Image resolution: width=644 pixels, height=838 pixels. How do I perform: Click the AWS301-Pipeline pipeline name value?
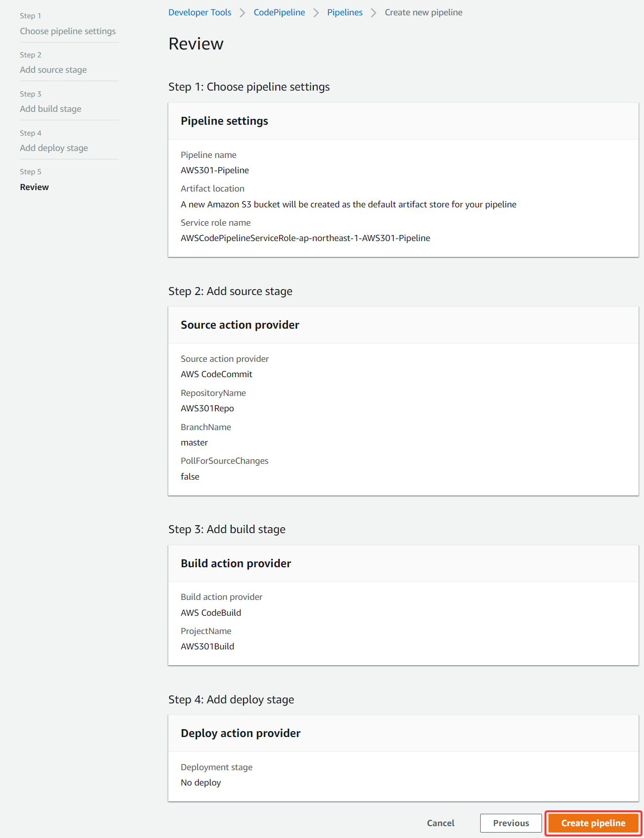coord(215,170)
